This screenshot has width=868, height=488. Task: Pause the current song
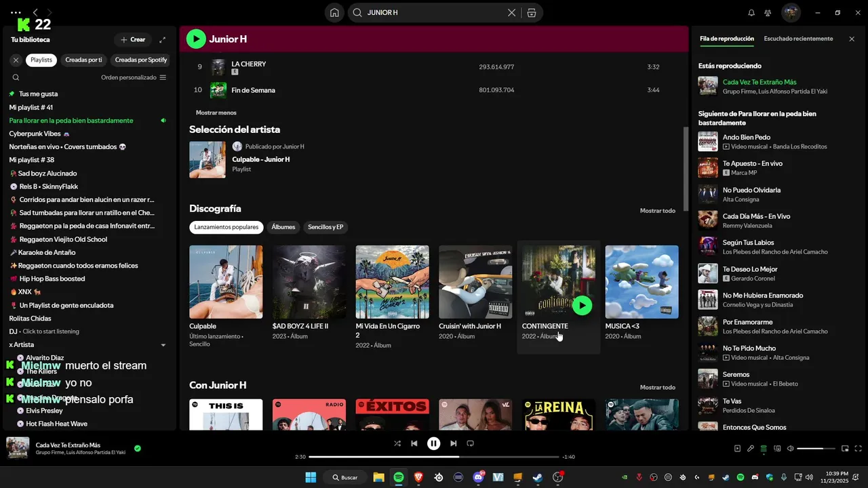[x=434, y=443]
